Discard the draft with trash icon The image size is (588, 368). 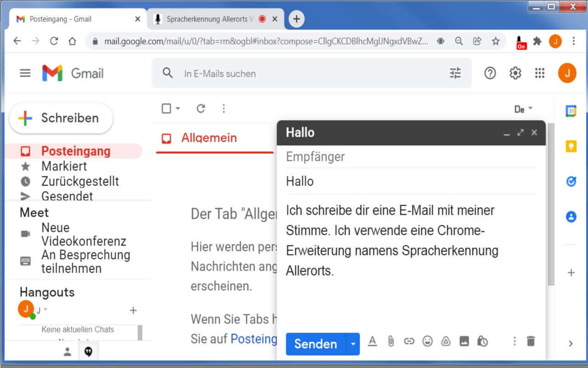pos(531,341)
